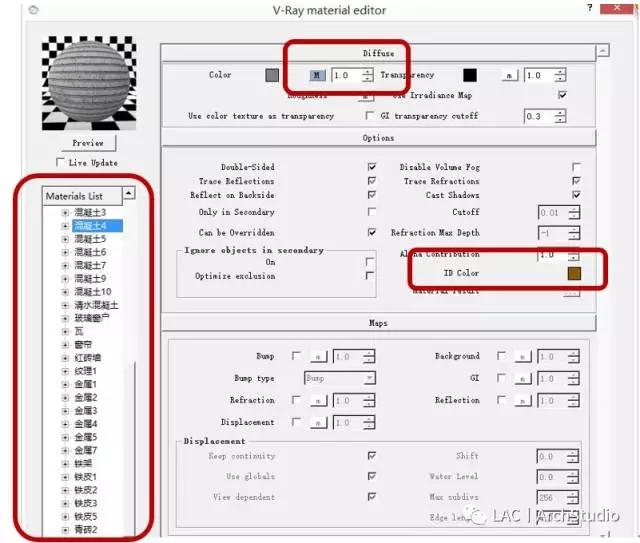The width and height of the screenshot is (640, 543).
Task: Click the Diffuse multiplier spinner arrows
Action: point(367,76)
